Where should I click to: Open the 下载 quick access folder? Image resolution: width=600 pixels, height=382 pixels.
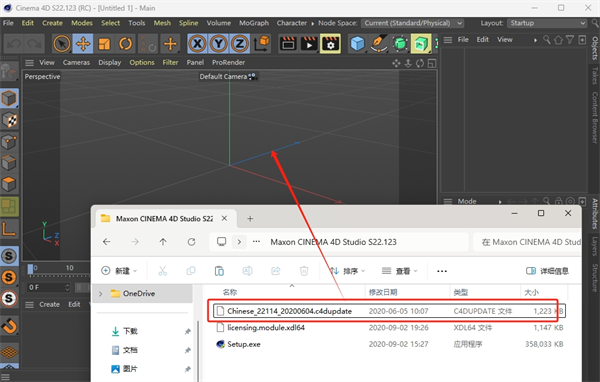pyautogui.click(x=130, y=331)
